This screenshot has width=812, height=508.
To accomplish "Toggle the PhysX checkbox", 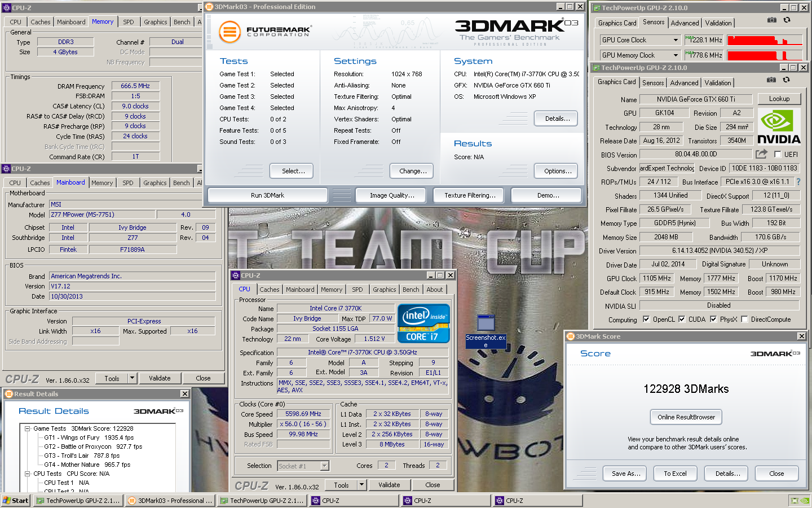I will click(x=713, y=319).
